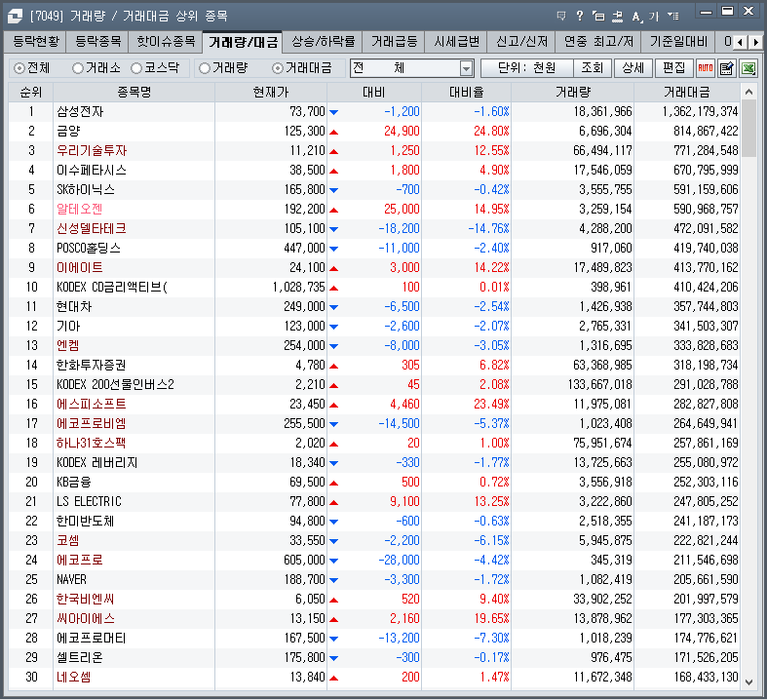
Task: Click the 단위: 천원 button
Action: 527,68
